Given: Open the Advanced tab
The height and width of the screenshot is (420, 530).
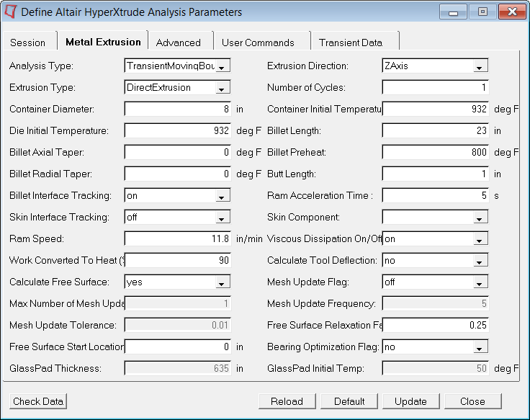Looking at the screenshot, I should [x=179, y=43].
